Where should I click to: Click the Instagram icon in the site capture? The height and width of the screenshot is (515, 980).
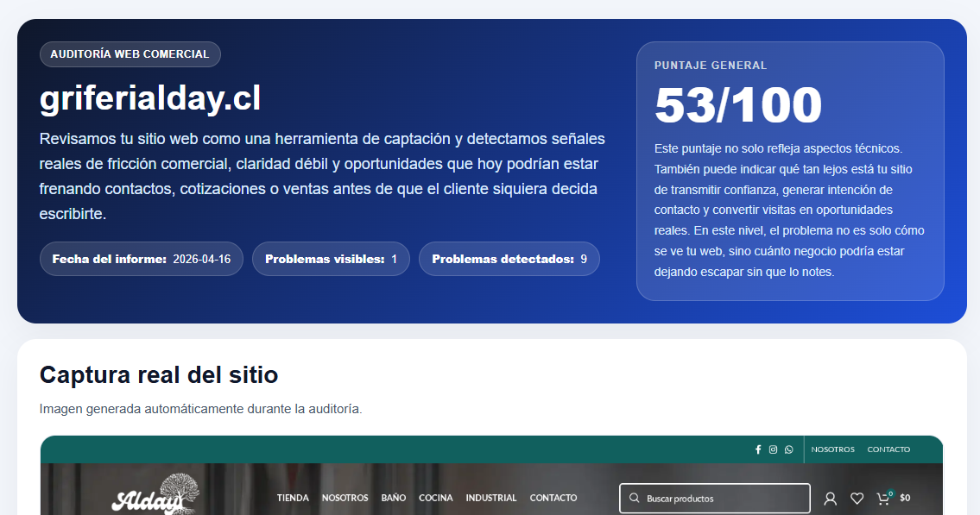[773, 449]
